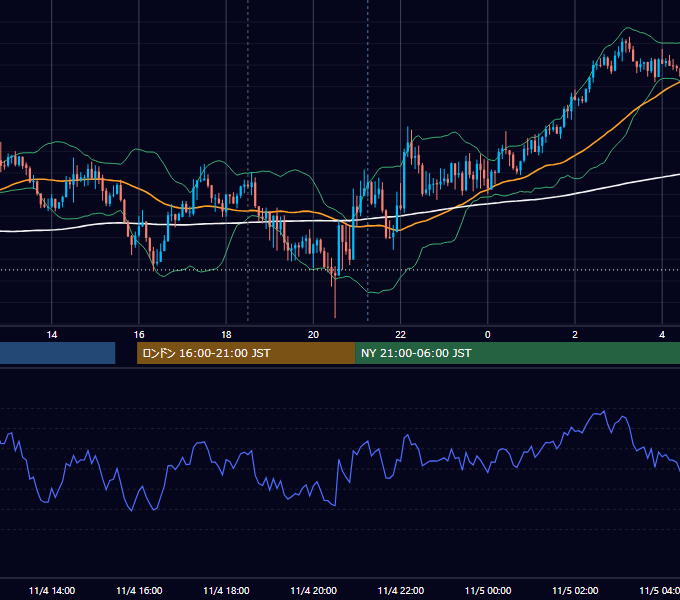680x600 pixels.
Task: Click the London 16:00-21:00 JST session bar
Action: click(246, 353)
